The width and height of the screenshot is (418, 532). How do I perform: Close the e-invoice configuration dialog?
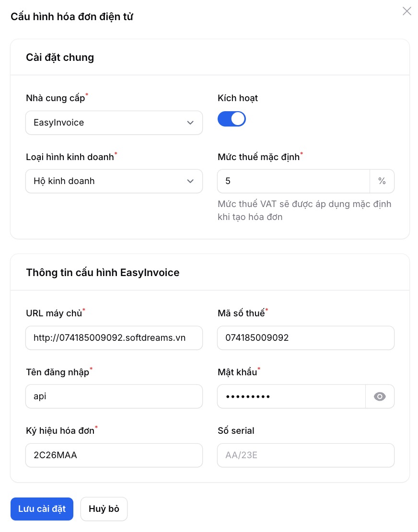click(406, 11)
